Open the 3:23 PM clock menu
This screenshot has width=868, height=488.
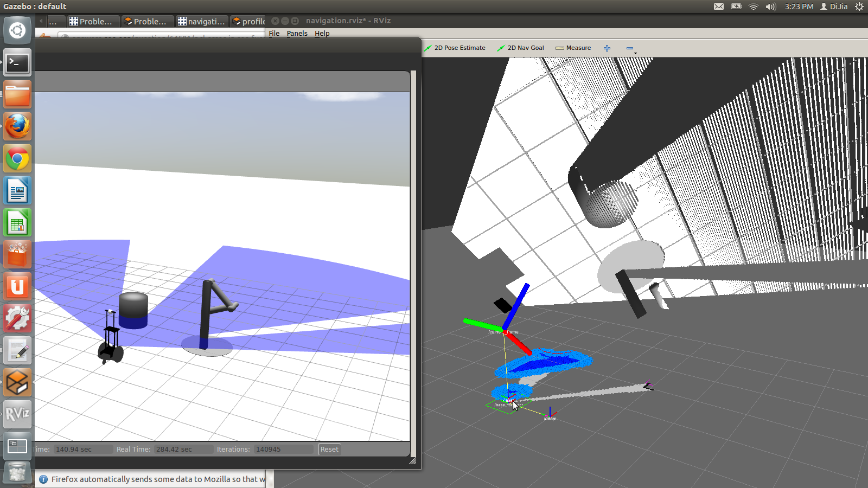(799, 7)
